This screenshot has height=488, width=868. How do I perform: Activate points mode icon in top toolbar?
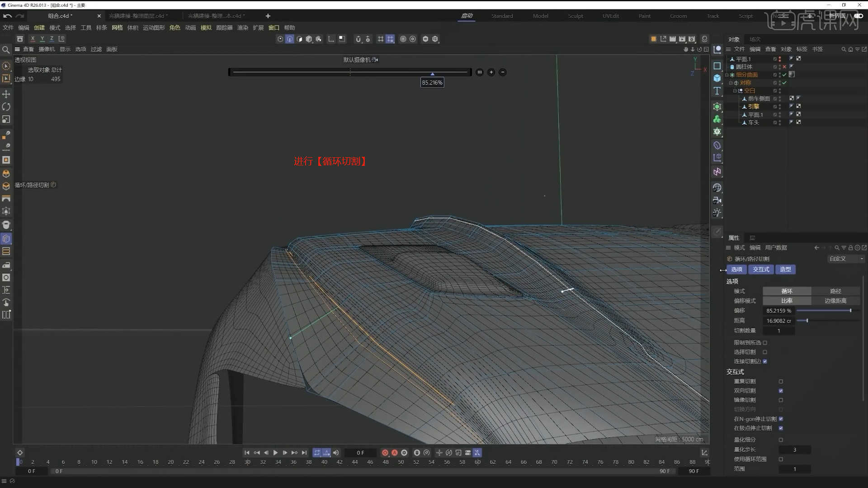tap(280, 39)
